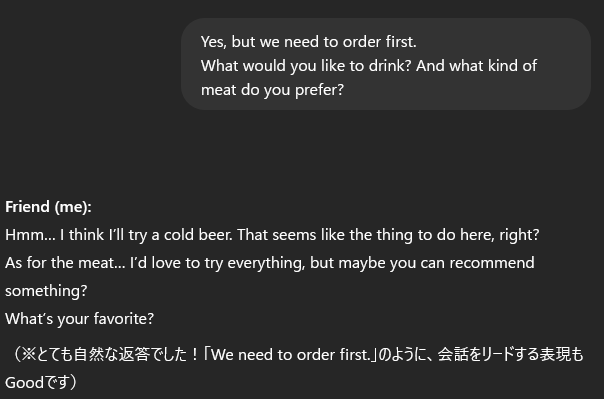The height and width of the screenshot is (399, 604).
Task: Click the line "Yes, but we need to order first."
Action: coord(309,42)
